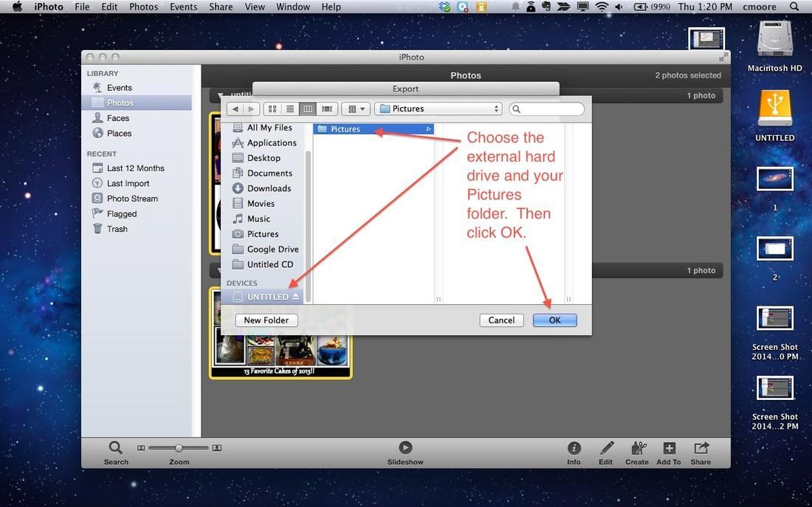Open the Events menu in menu bar
This screenshot has width=812, height=507.
[183, 7]
